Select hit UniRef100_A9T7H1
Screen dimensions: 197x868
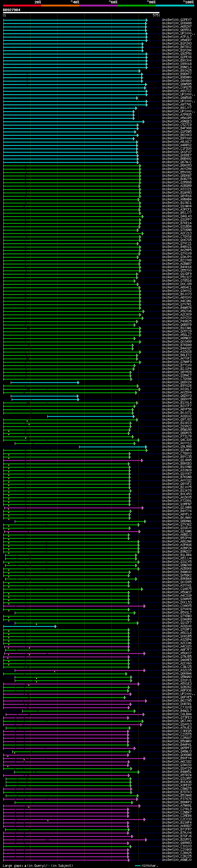click(x=176, y=104)
